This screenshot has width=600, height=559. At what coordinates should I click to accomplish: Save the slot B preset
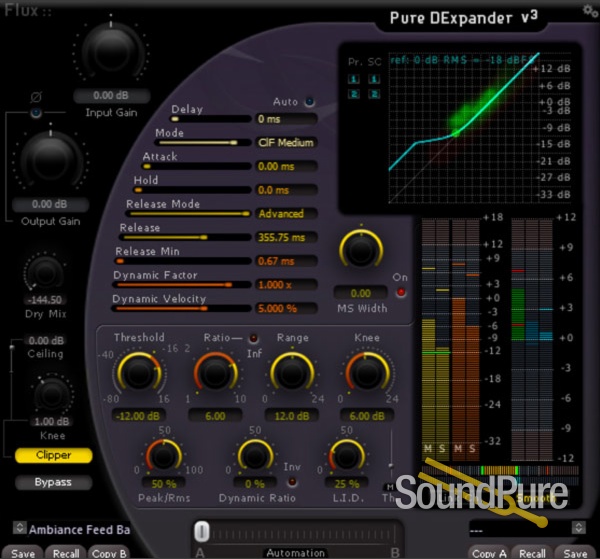pyautogui.click(x=575, y=553)
